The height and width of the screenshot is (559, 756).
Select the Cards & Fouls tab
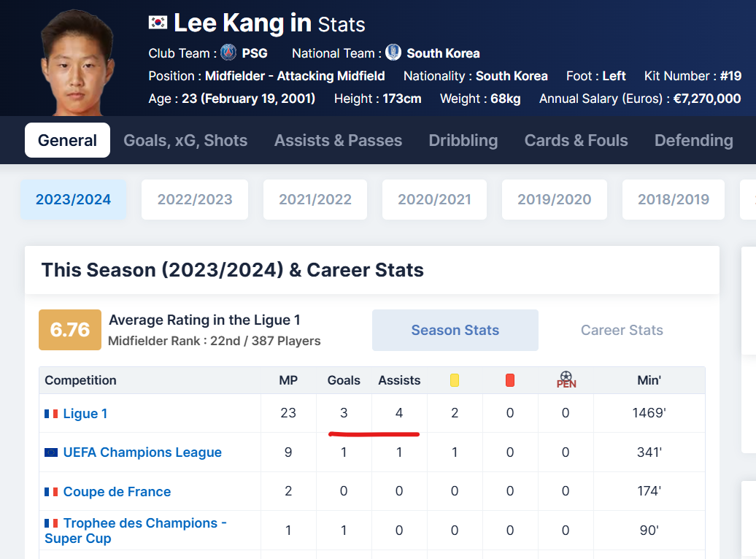[576, 140]
